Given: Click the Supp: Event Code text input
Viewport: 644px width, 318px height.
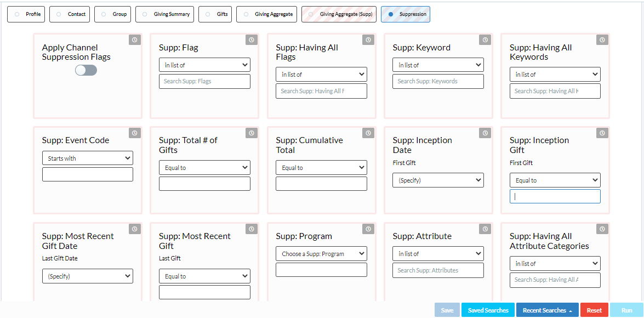Looking at the screenshot, I should click(88, 174).
